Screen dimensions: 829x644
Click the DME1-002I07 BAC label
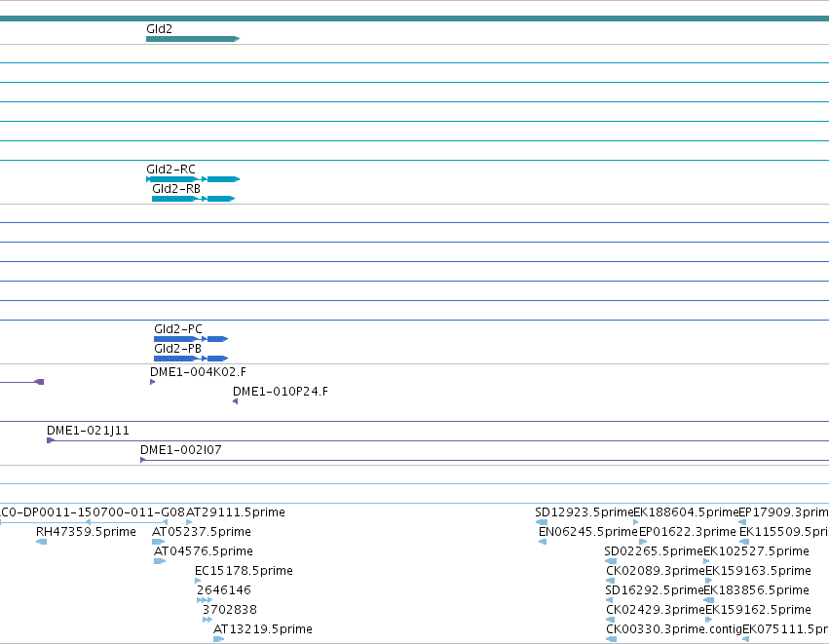181,450
